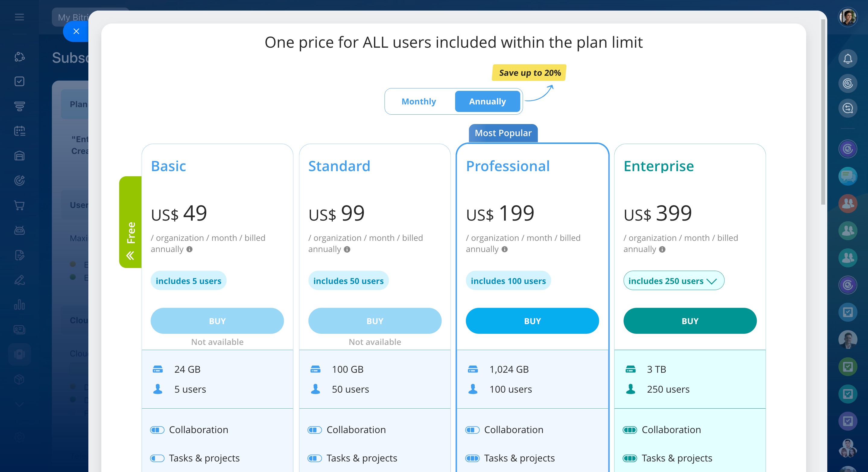Open user profile avatar at top right
Image resolution: width=868 pixels, height=472 pixels.
pos(847,17)
